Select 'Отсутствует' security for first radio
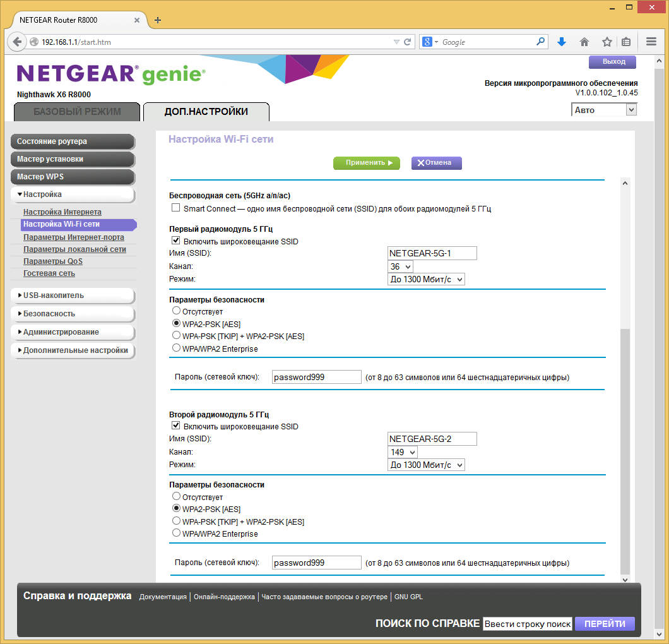 (176, 311)
